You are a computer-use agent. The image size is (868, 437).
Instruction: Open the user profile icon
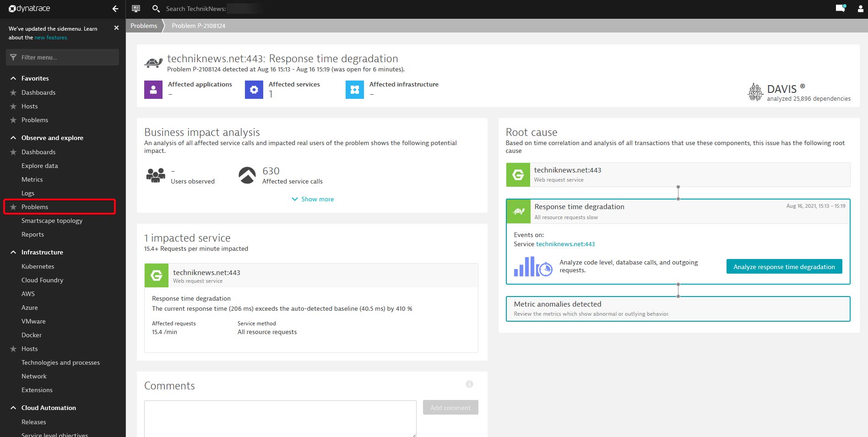pyautogui.click(x=860, y=9)
